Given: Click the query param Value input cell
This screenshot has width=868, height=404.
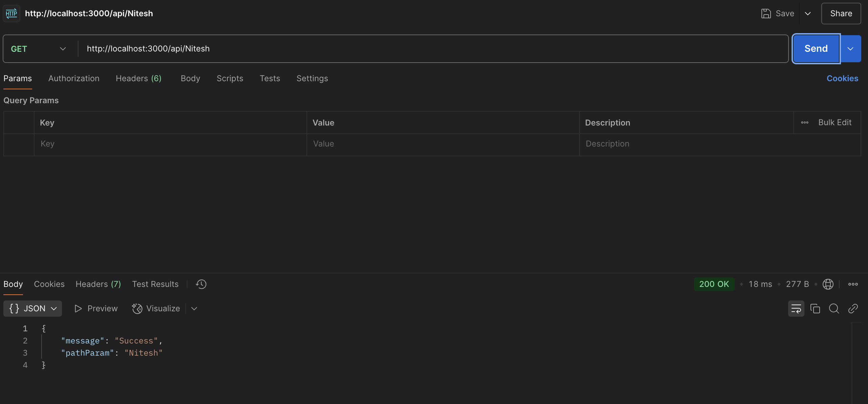Looking at the screenshot, I should click(443, 144).
